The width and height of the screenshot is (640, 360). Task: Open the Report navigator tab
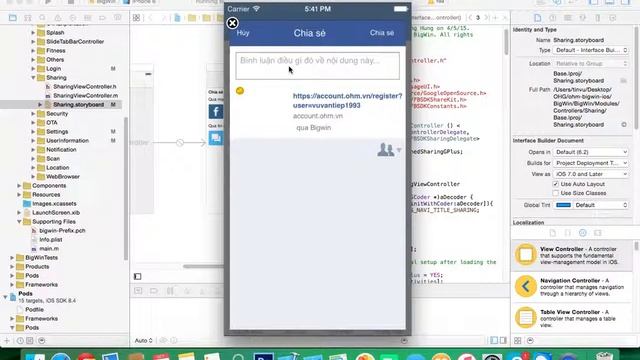tap(118, 18)
